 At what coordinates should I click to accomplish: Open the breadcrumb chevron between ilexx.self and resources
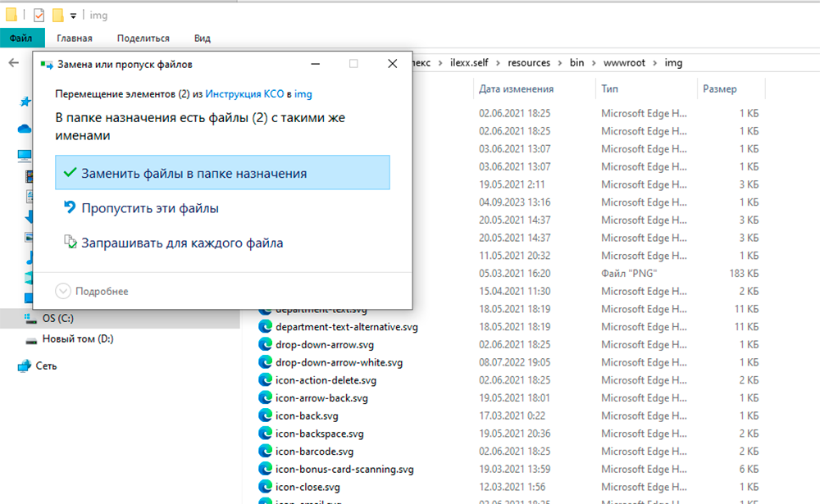498,63
